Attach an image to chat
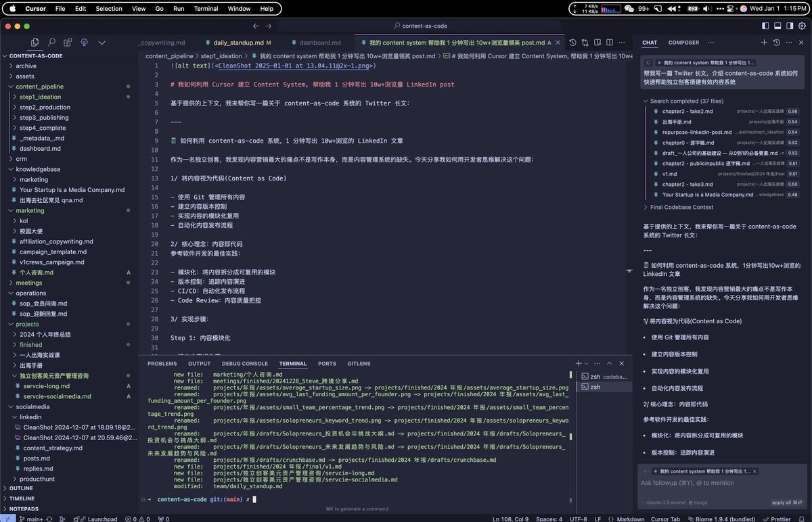812x522 pixels. tap(697, 502)
